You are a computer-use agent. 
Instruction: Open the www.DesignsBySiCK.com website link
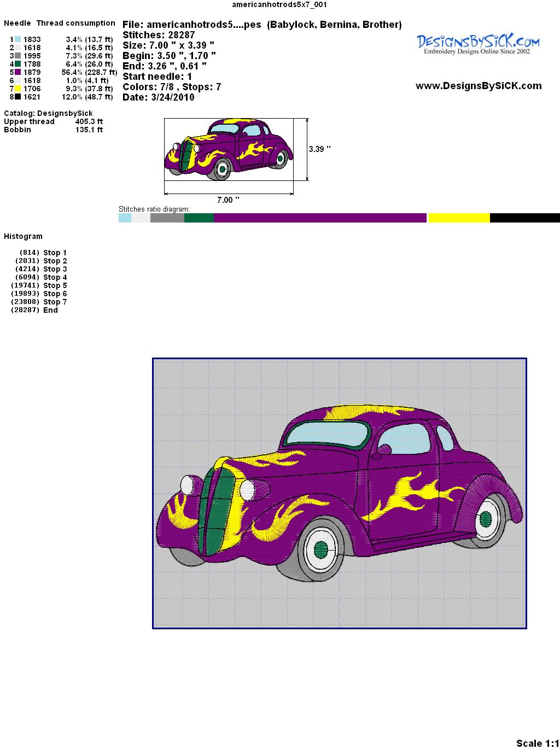point(479,86)
